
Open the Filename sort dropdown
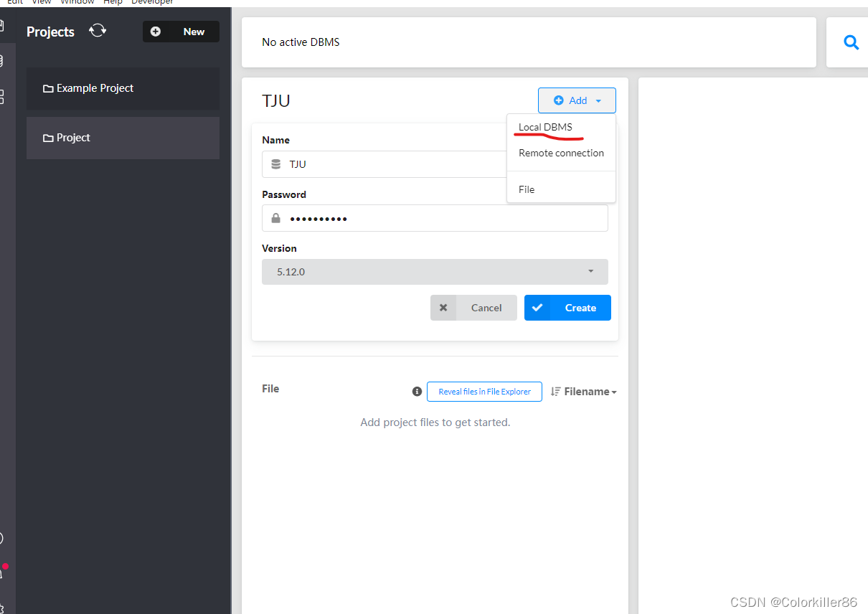(583, 391)
